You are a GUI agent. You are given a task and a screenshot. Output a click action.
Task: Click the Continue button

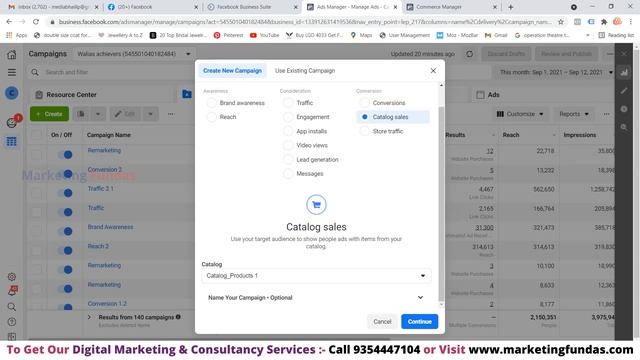(419, 322)
